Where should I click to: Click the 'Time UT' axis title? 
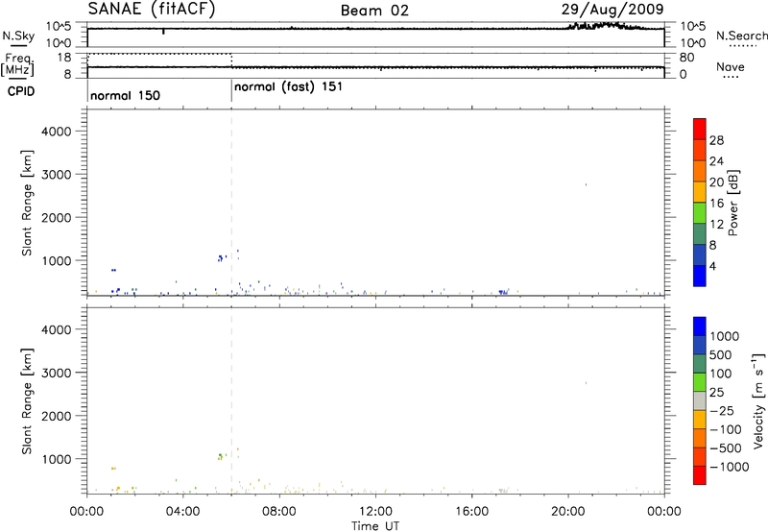tap(375, 526)
